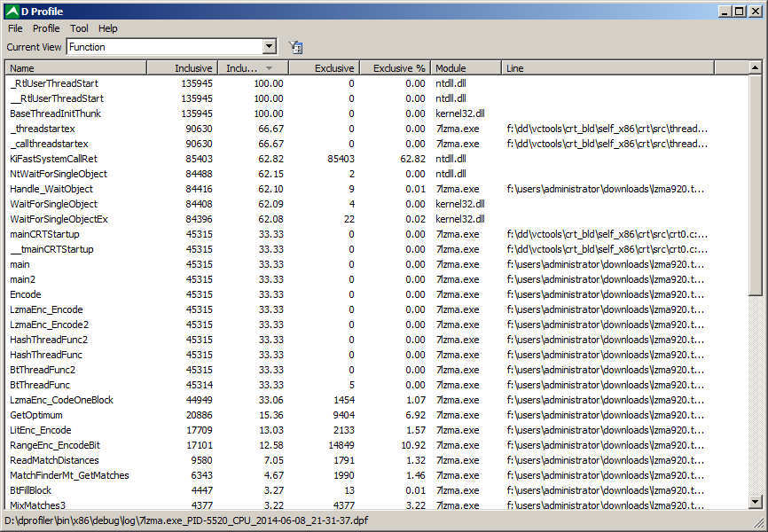
Task: Click the 10.92 exclusive percent cell
Action: pyautogui.click(x=412, y=445)
